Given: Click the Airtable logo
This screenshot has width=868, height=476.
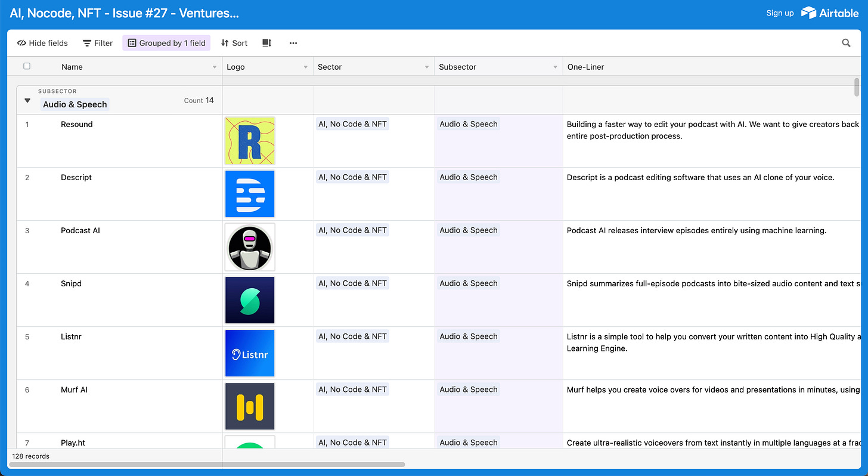Looking at the screenshot, I should point(830,13).
